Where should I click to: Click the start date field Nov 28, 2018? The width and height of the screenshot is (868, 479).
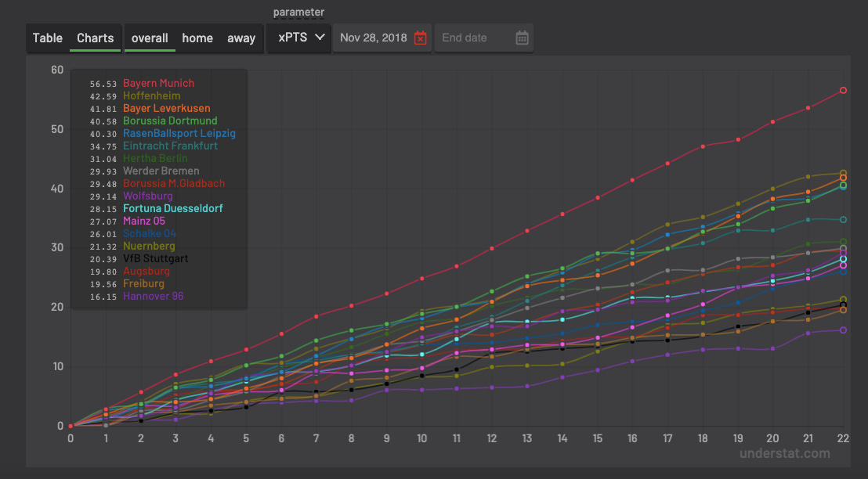[374, 38]
